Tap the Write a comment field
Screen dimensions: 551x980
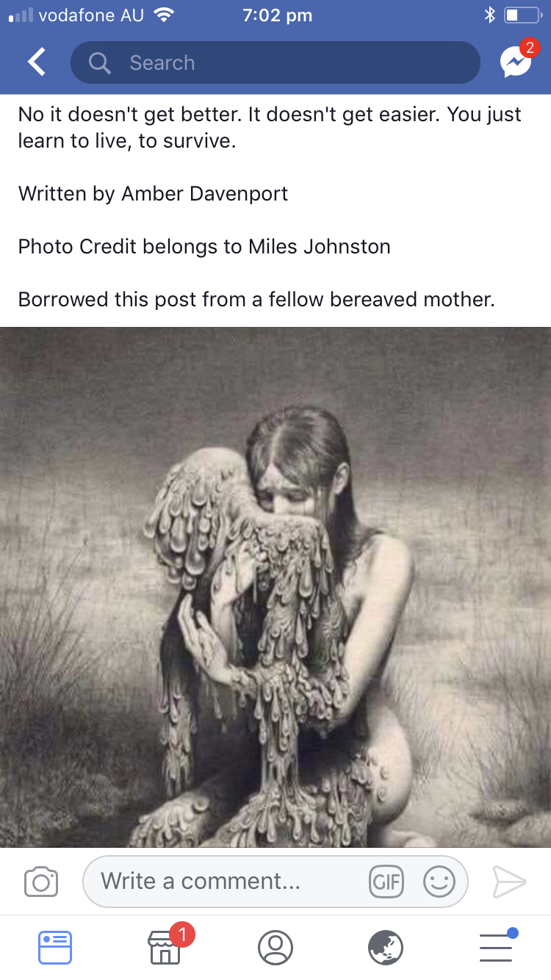[x=275, y=881]
